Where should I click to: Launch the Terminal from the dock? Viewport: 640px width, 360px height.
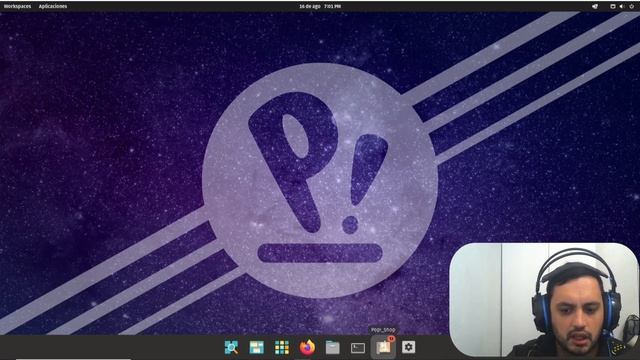[358, 348]
